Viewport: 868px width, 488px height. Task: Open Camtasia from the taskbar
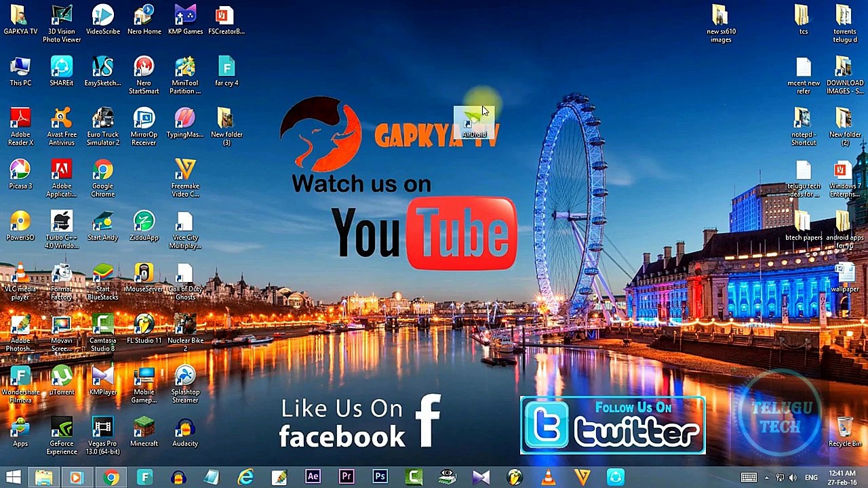(414, 477)
